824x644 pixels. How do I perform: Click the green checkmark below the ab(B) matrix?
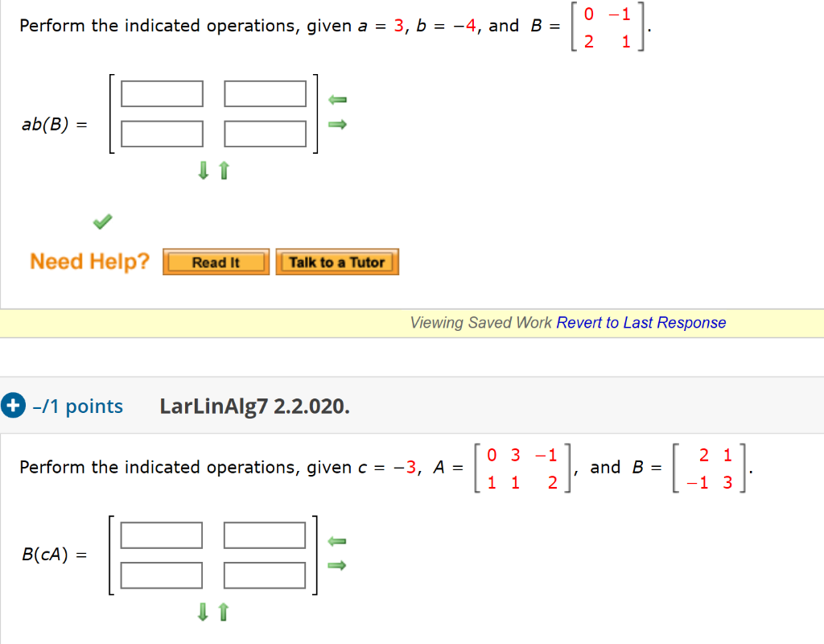(x=101, y=220)
